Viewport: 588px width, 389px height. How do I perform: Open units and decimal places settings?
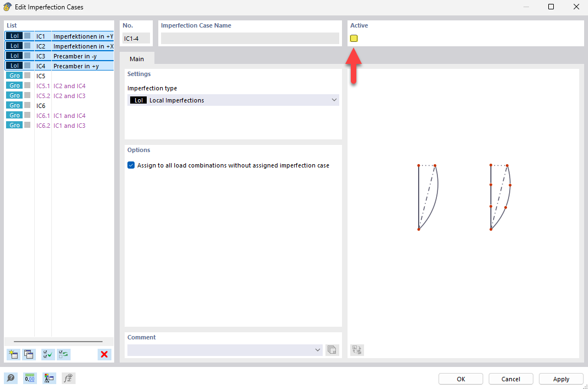30,378
